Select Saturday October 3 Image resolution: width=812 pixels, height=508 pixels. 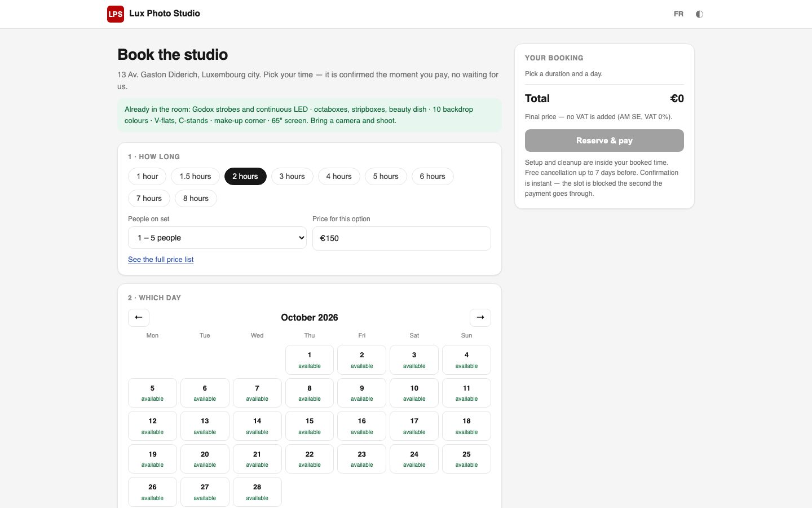[x=414, y=360]
